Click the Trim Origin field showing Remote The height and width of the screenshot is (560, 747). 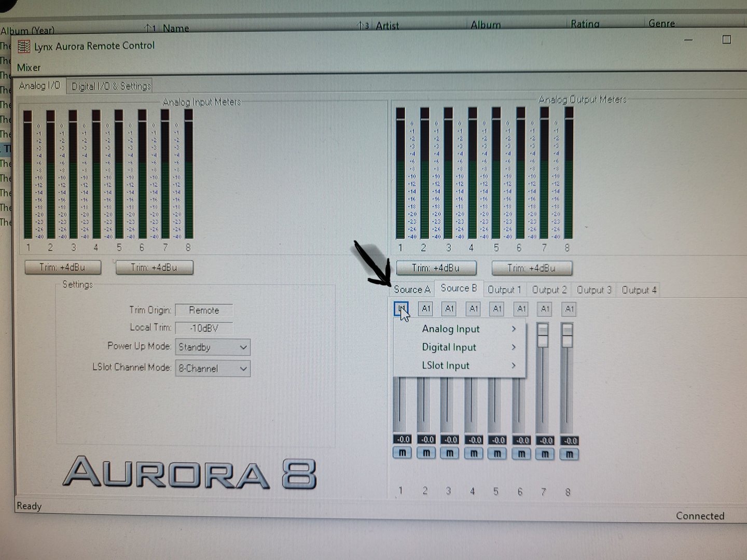click(x=204, y=310)
